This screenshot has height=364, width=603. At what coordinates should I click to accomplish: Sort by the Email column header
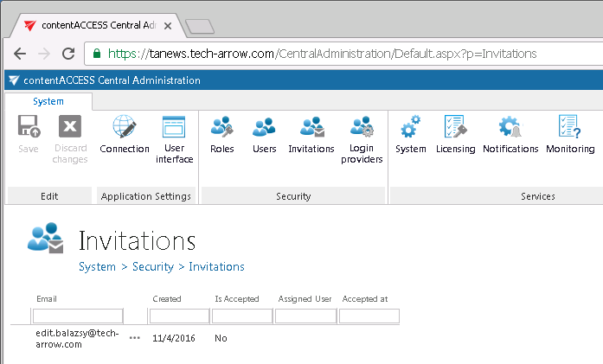[x=47, y=298]
